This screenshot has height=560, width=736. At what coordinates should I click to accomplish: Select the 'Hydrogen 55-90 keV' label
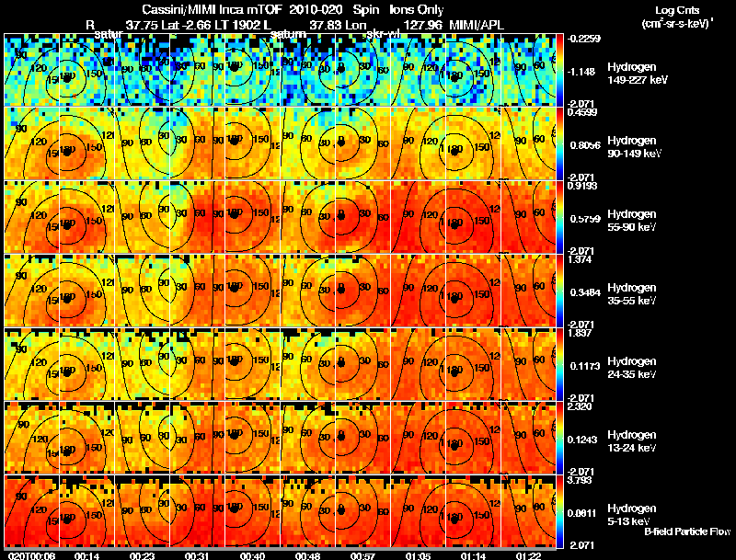tap(632, 221)
